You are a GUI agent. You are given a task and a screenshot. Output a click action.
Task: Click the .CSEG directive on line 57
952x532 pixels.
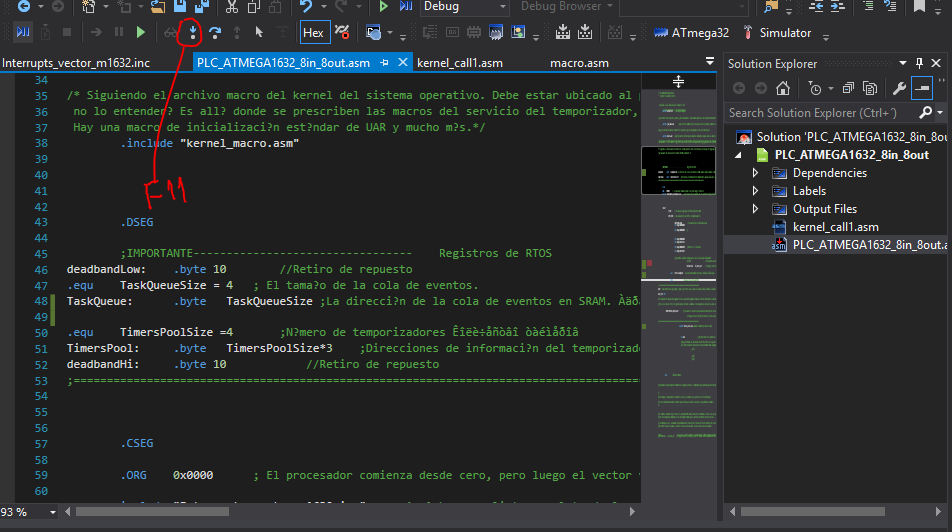click(x=137, y=443)
